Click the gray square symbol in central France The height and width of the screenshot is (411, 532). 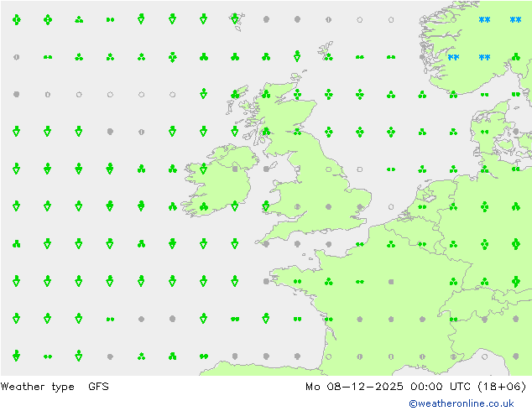point(391,282)
